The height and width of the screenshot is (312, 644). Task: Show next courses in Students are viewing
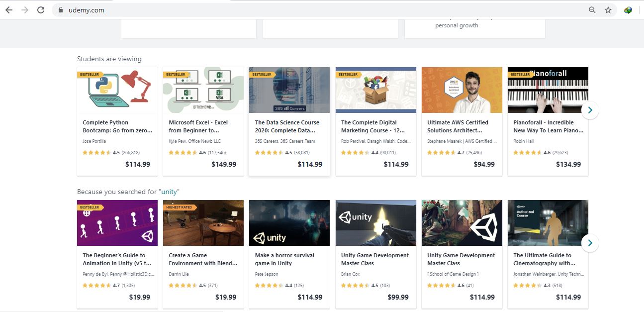(x=590, y=110)
